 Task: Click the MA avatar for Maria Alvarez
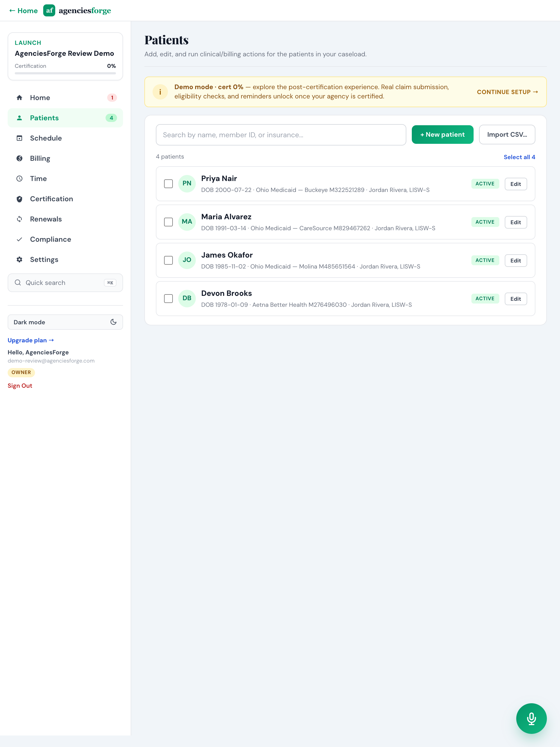tap(187, 222)
